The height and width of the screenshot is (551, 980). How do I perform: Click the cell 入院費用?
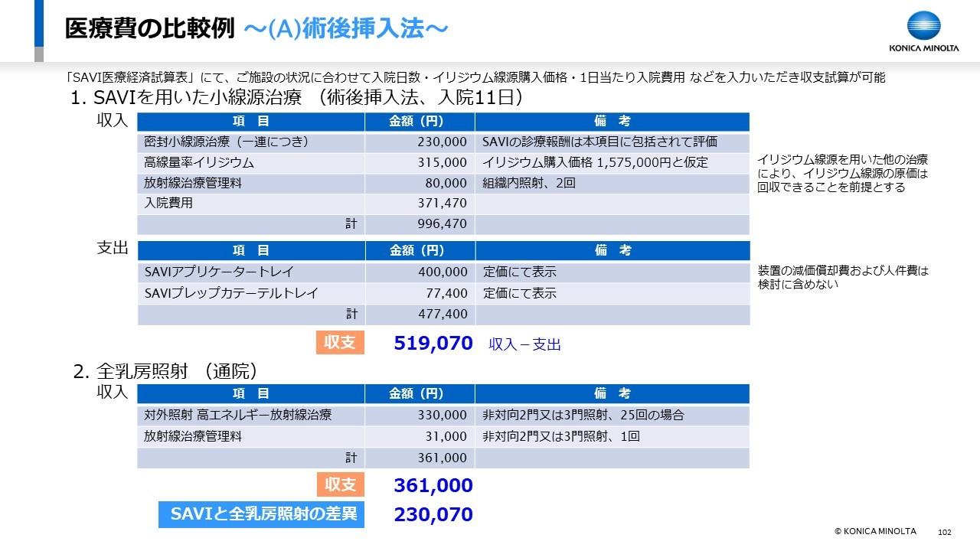251,204
